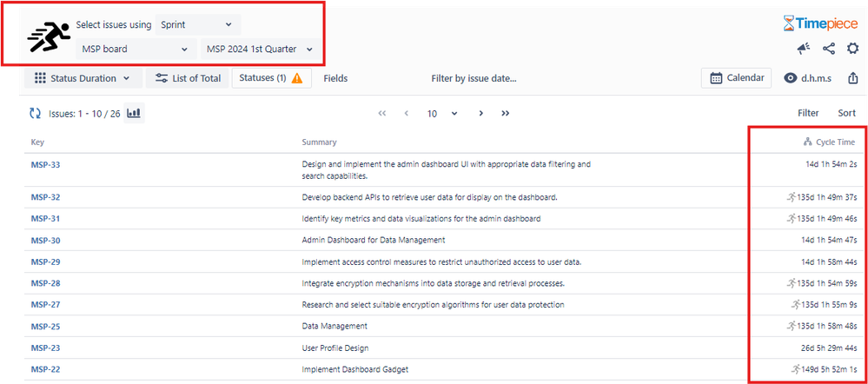Go to the first page of issues
Image resolution: width=868 pixels, height=384 pixels.
click(382, 114)
